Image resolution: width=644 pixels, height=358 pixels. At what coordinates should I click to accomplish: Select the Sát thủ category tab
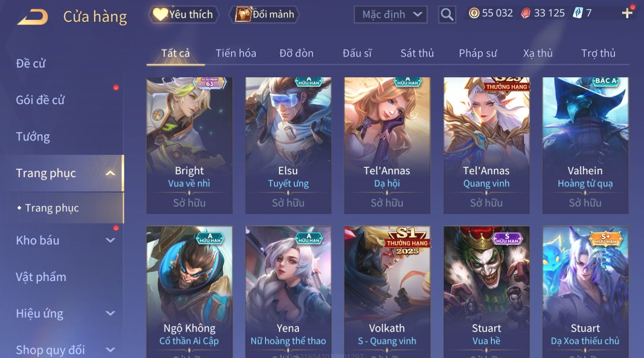[417, 53]
